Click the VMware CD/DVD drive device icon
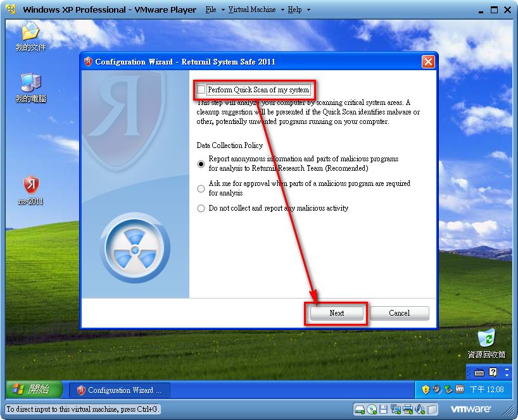The height and width of the screenshot is (420, 518). (x=372, y=409)
